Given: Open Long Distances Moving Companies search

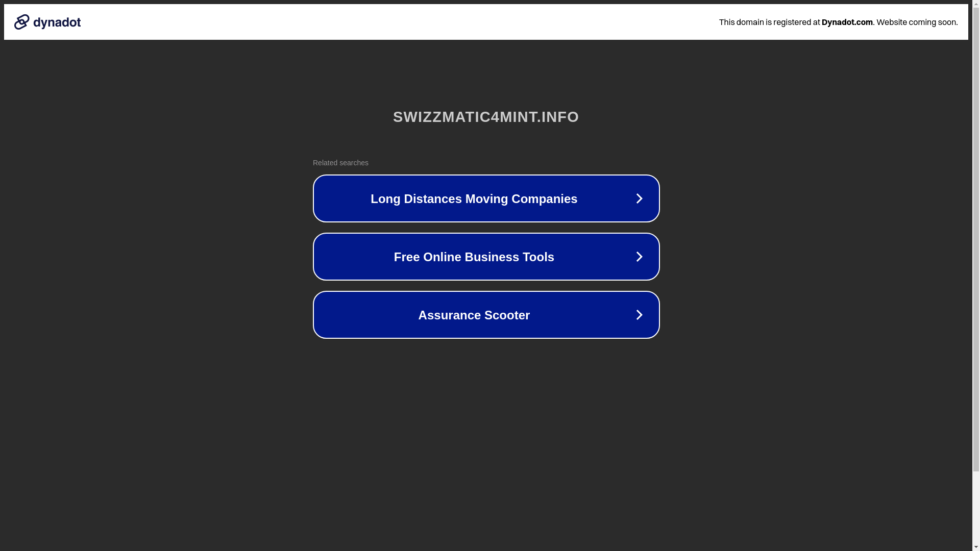Looking at the screenshot, I should 486,198.
